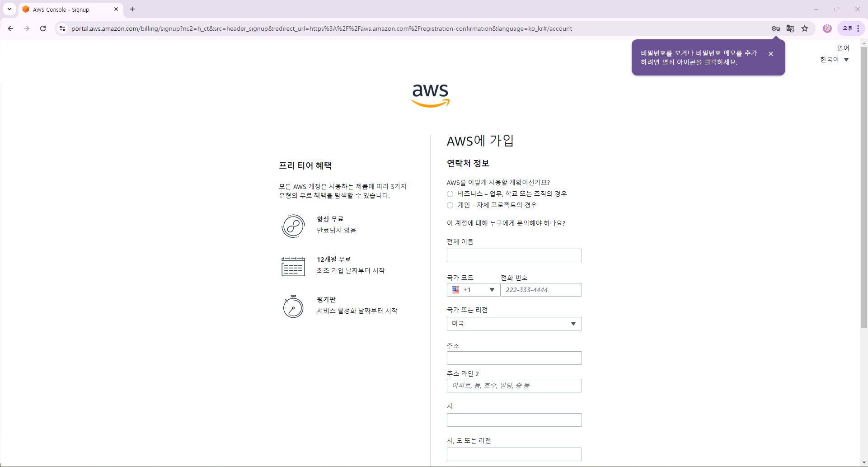Image resolution: width=868 pixels, height=467 pixels.
Task: Open the tab search dropdown arrow
Action: coord(9,9)
